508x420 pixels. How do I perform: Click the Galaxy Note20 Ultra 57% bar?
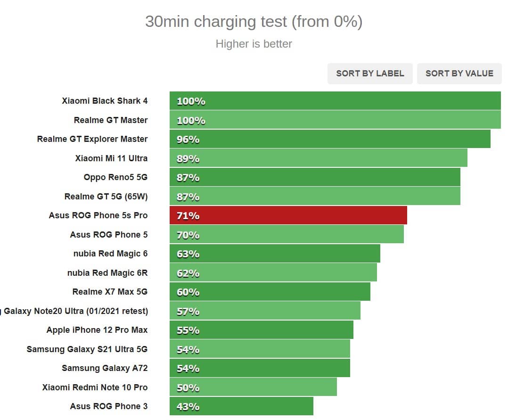point(265,311)
